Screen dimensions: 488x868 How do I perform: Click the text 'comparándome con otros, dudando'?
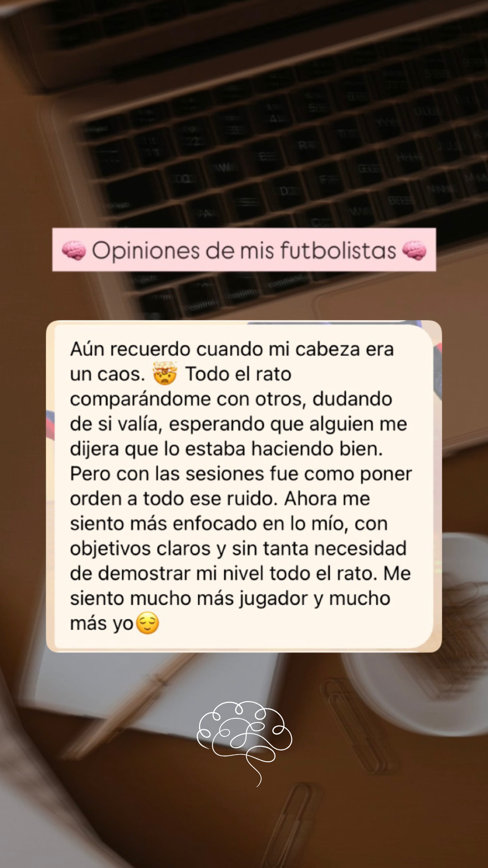(x=231, y=399)
